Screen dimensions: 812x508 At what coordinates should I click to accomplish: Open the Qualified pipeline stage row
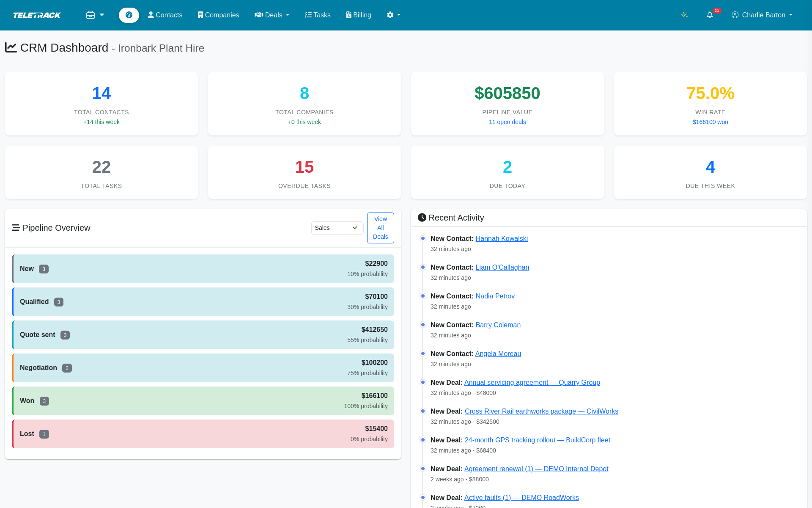(x=203, y=302)
